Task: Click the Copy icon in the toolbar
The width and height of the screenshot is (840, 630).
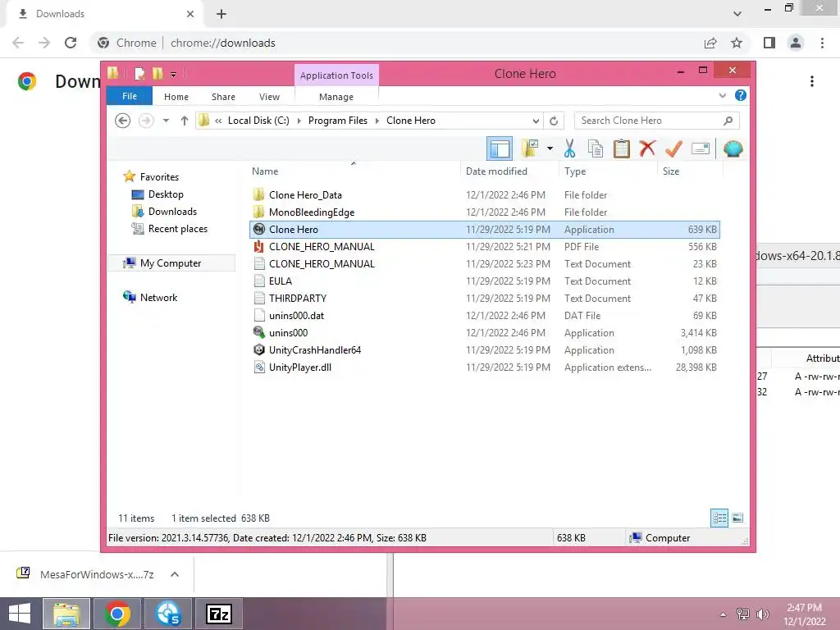Action: click(596, 148)
